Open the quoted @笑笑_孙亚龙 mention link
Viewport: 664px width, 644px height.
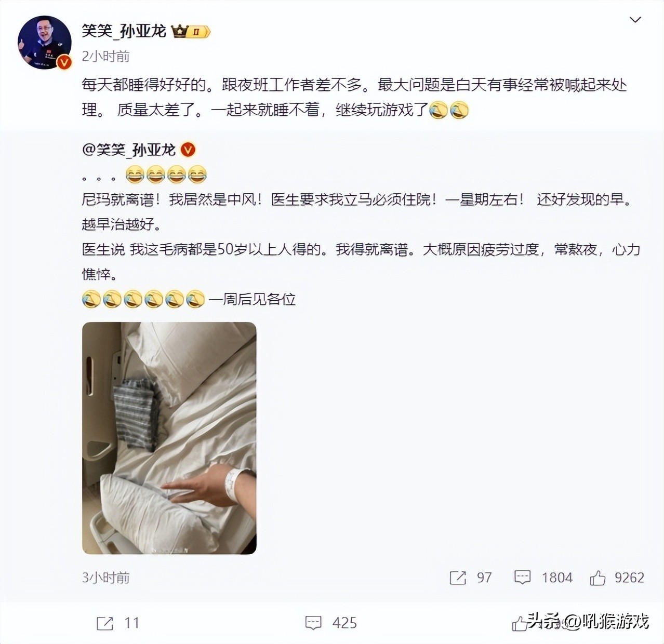[129, 150]
